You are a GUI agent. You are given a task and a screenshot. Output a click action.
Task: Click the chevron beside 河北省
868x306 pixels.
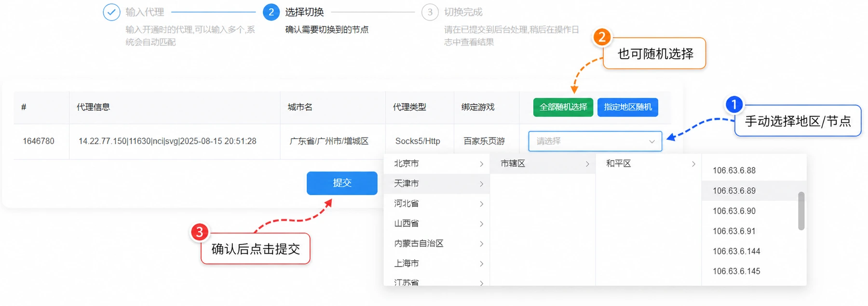481,204
